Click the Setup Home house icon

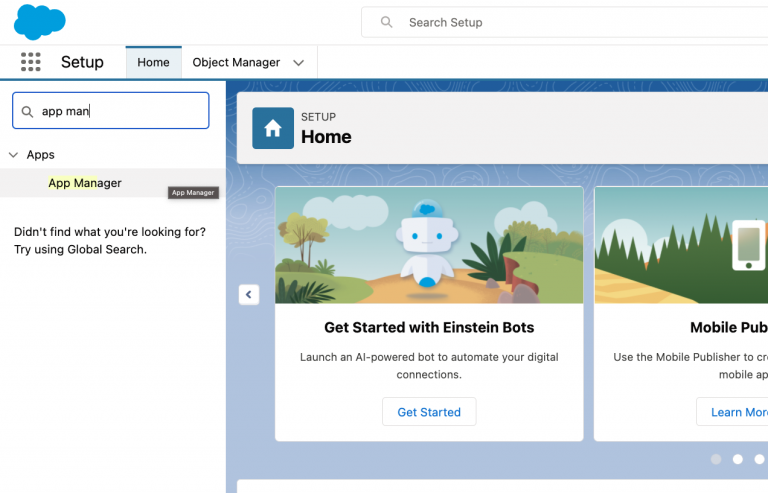click(273, 128)
